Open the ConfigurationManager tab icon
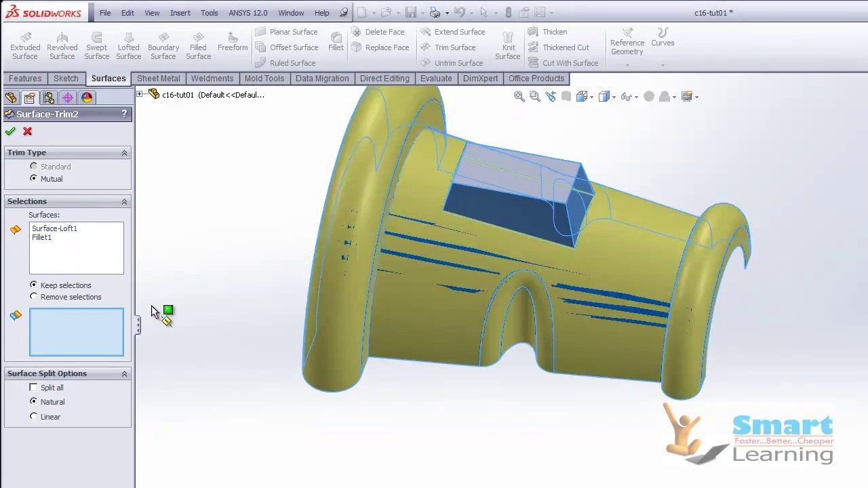Image resolution: width=868 pixels, height=488 pixels. (x=49, y=98)
